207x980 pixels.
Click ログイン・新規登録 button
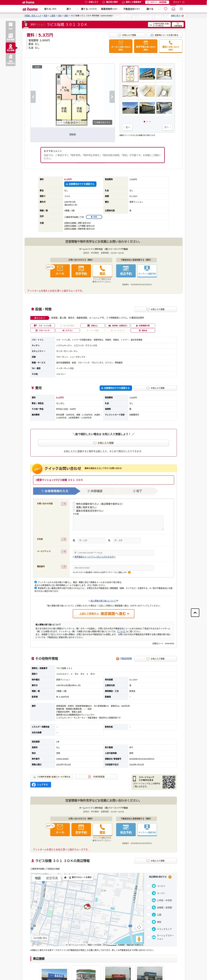[x=157, y=2]
